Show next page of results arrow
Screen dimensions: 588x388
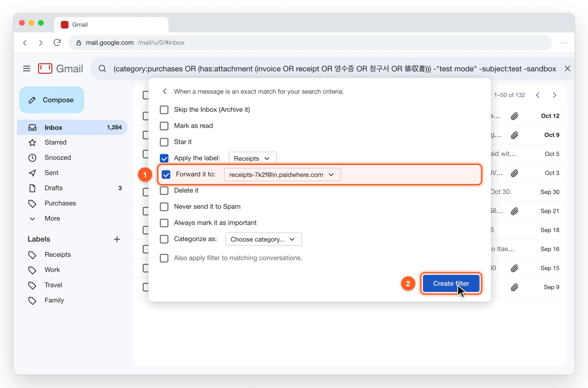[554, 95]
